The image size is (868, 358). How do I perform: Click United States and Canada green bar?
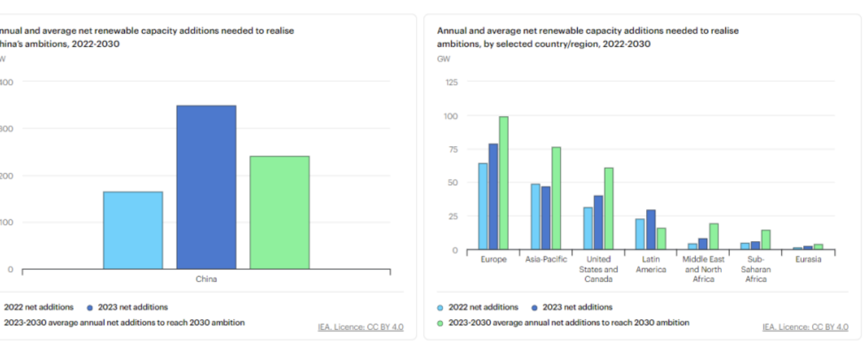[x=608, y=208]
